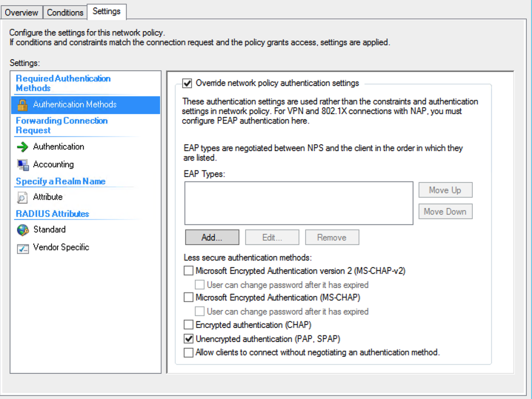The width and height of the screenshot is (532, 399).
Task: Enable Microsoft Encrypted Authentication (MS-CHAP) checkbox
Action: (188, 298)
